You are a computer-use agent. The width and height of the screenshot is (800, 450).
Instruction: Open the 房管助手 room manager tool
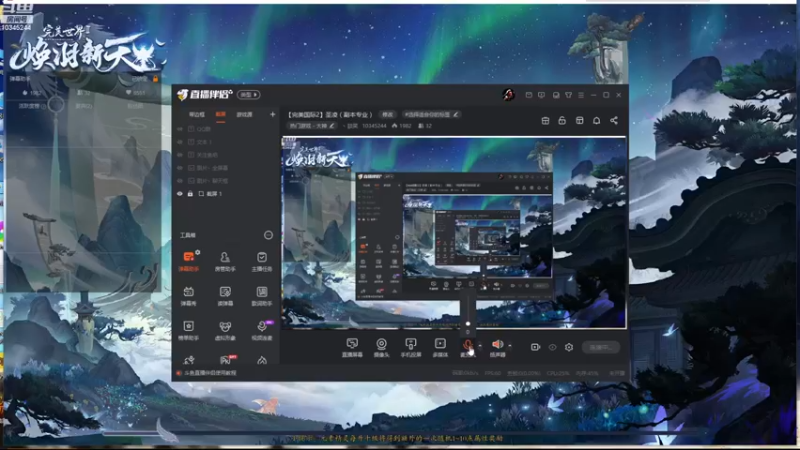(x=225, y=260)
